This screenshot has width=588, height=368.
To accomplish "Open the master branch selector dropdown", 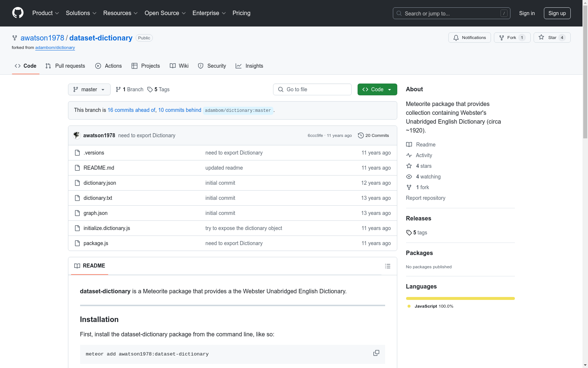I will [89, 89].
